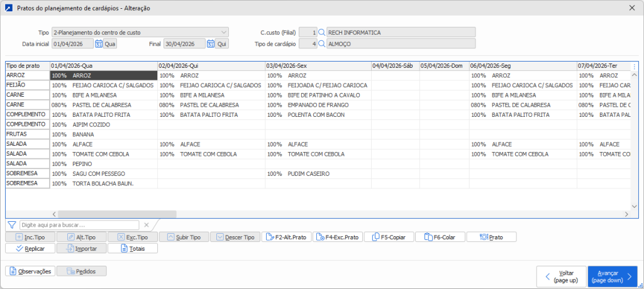This screenshot has height=289, width=644.
Task: Select the 02/04/2026-Qui column header
Action: (x=211, y=66)
